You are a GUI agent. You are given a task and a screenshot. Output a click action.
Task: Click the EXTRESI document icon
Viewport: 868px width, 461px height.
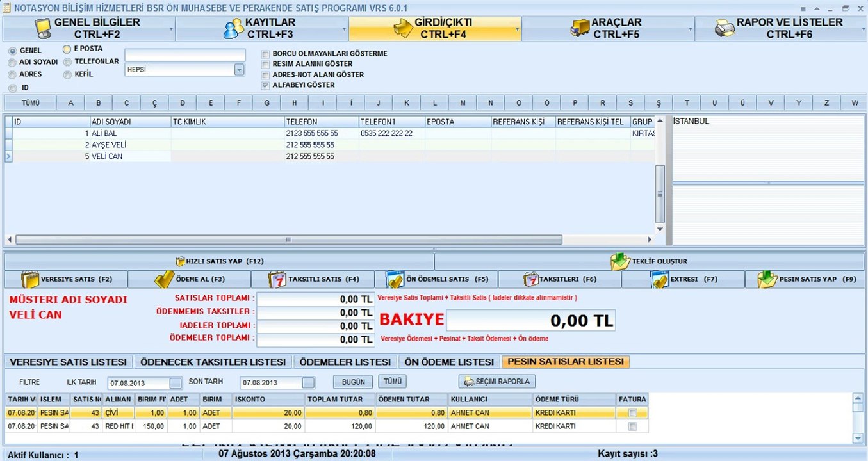[659, 280]
